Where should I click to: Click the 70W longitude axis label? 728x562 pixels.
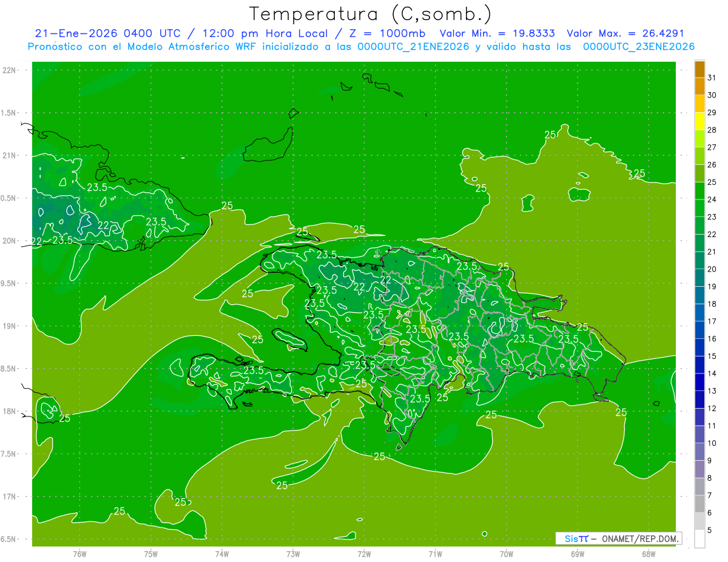tap(507, 554)
